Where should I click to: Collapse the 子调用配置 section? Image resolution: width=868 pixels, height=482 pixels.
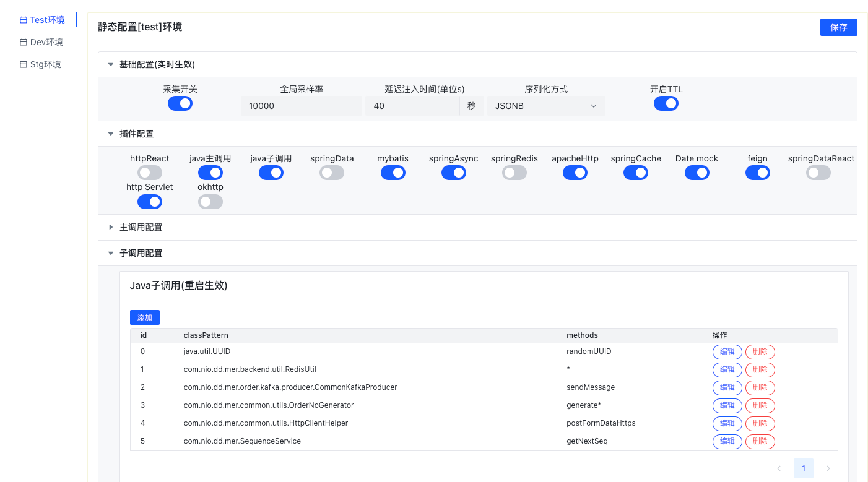coord(111,253)
